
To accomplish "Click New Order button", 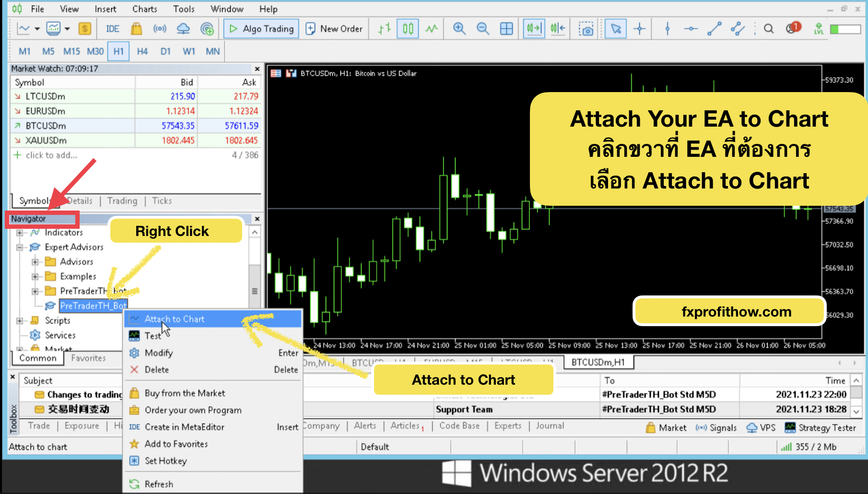I will tap(334, 29).
